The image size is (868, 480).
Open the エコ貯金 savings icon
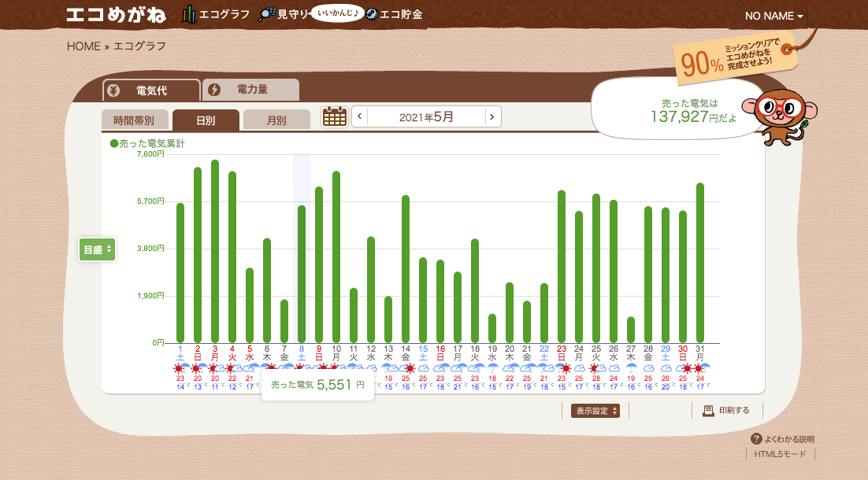tap(373, 14)
